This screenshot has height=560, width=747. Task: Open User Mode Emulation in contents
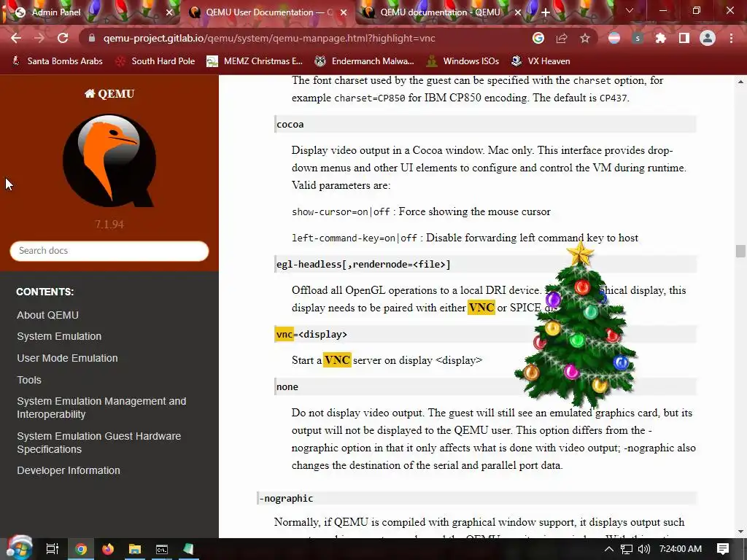pos(67,358)
